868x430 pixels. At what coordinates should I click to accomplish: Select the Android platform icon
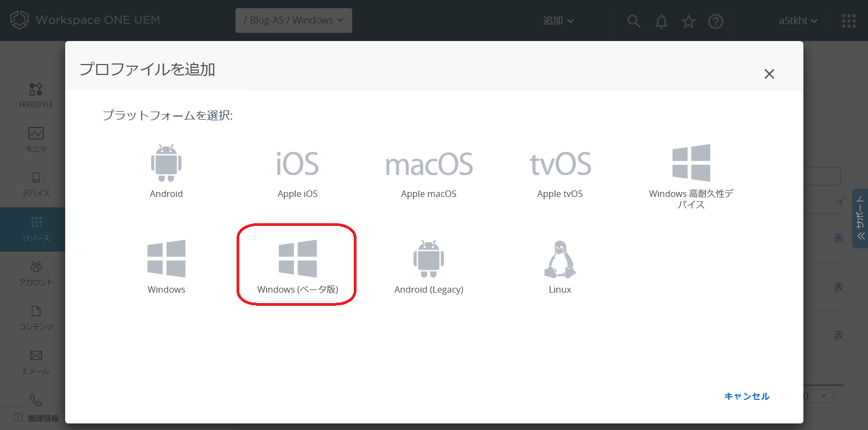[166, 163]
